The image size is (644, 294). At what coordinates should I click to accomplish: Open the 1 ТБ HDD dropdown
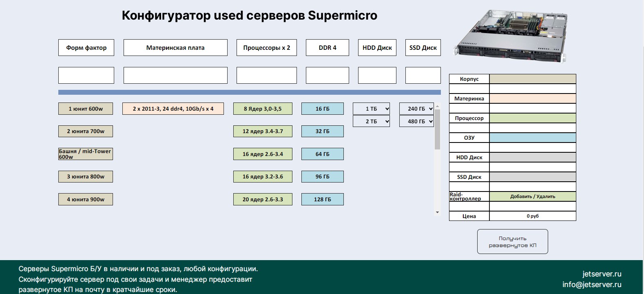(371, 109)
